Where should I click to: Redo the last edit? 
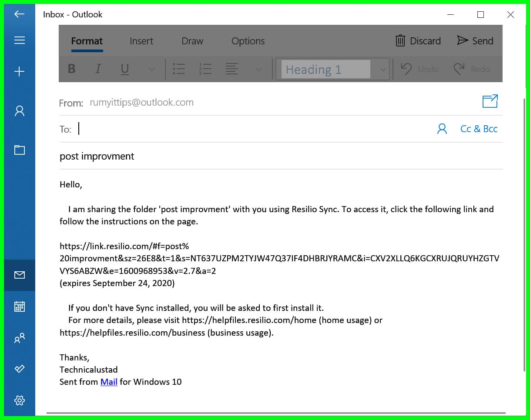[472, 69]
